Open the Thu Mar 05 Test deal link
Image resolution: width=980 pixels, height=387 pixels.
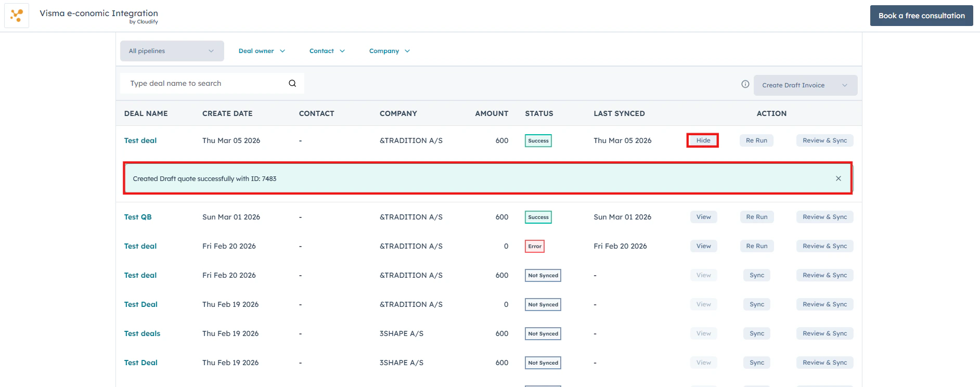[140, 140]
